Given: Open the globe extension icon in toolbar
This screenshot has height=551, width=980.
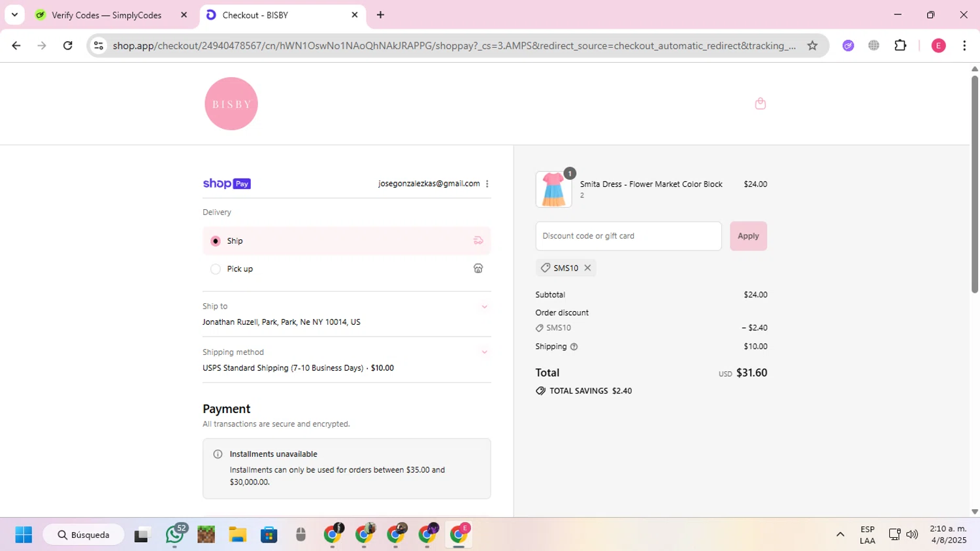Looking at the screenshot, I should click(x=874, y=45).
